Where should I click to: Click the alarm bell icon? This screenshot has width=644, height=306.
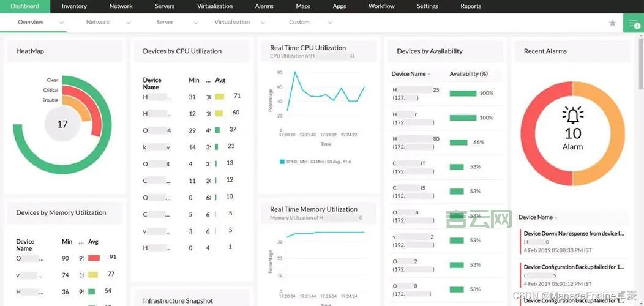tap(572, 114)
